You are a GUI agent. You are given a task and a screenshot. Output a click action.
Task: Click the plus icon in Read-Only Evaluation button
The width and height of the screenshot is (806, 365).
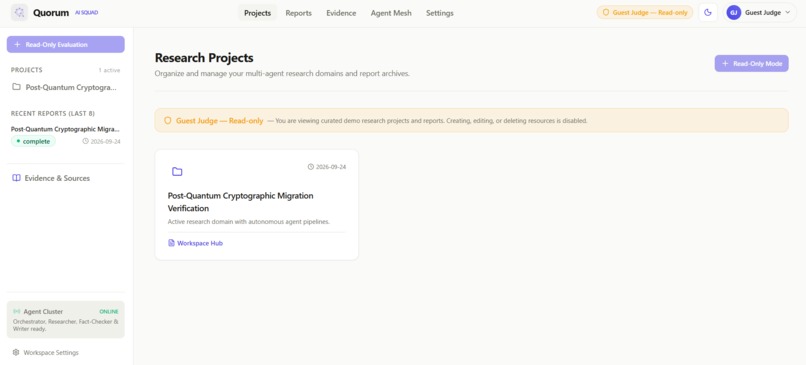17,44
